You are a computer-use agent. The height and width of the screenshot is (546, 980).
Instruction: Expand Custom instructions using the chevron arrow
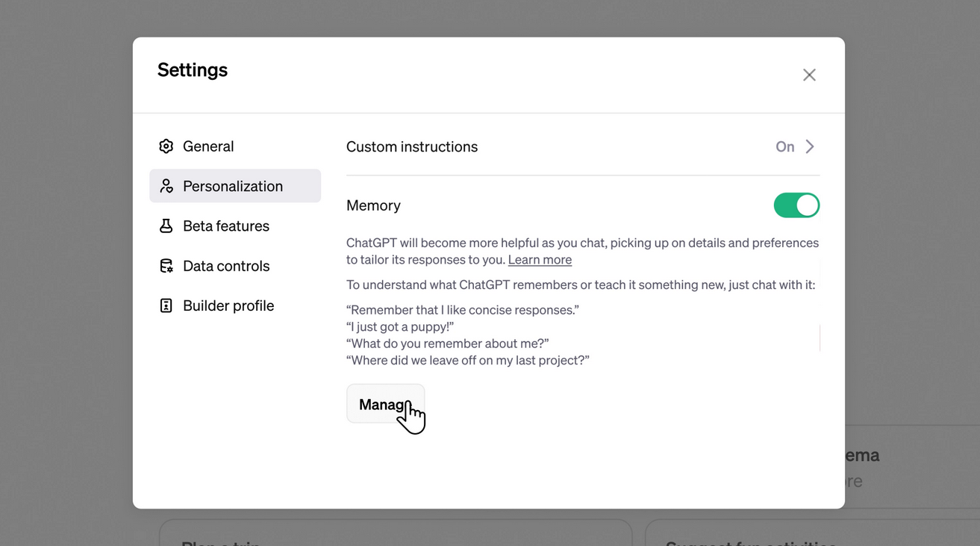point(810,147)
